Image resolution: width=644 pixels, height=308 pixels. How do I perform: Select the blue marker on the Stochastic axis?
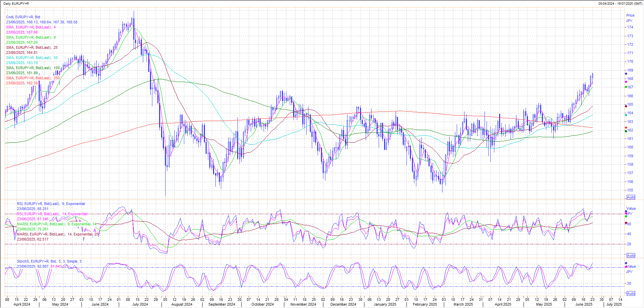626,263
